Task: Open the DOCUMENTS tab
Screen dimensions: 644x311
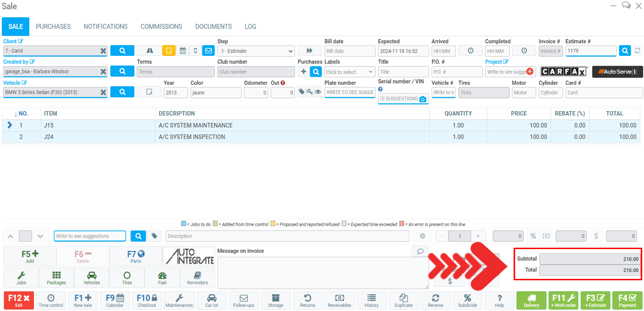Action: [213, 27]
